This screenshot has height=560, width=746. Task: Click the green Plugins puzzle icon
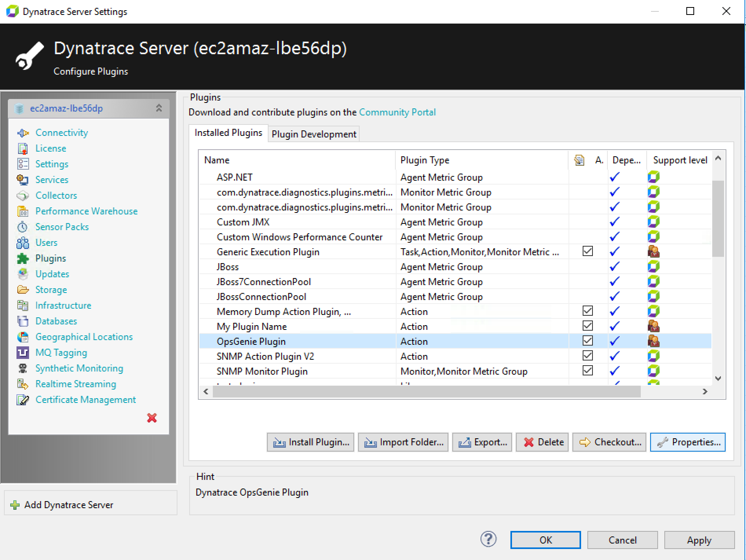point(23,258)
